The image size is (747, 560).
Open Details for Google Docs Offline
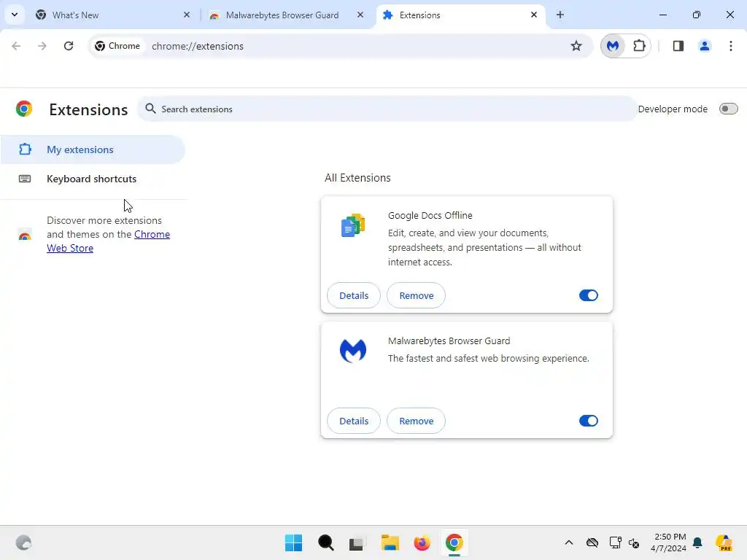point(354,295)
